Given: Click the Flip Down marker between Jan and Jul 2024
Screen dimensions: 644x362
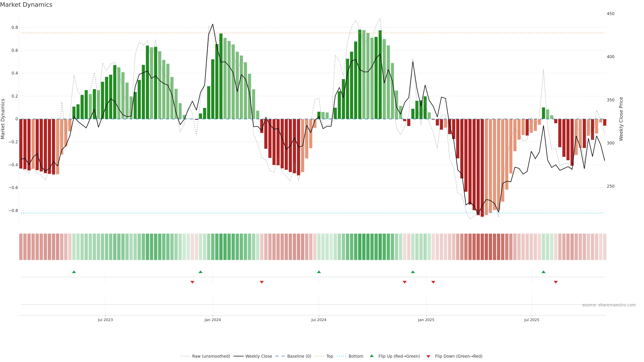Looking at the screenshot, I should tap(262, 282).
